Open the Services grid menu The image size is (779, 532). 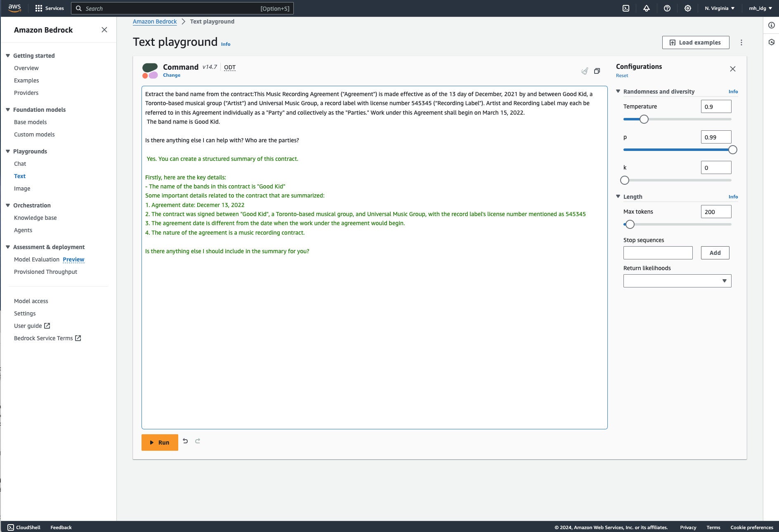click(x=50, y=8)
